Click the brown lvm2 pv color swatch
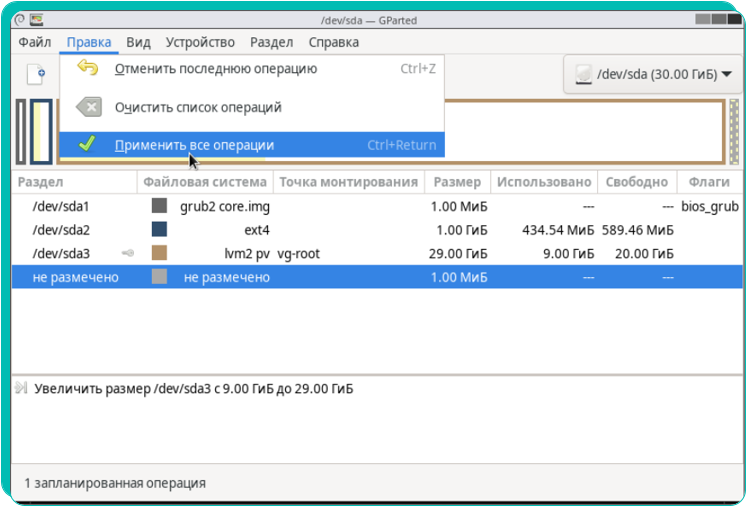This screenshot has height=509, width=747. click(x=159, y=253)
